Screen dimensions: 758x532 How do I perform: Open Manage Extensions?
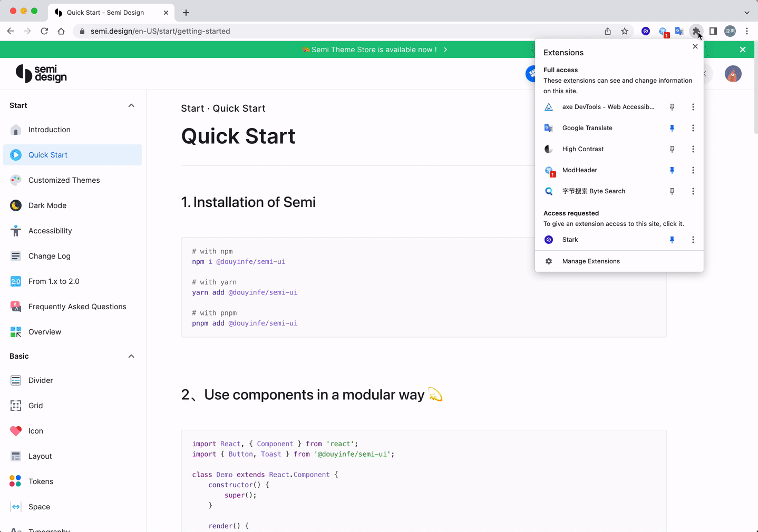[619, 261]
